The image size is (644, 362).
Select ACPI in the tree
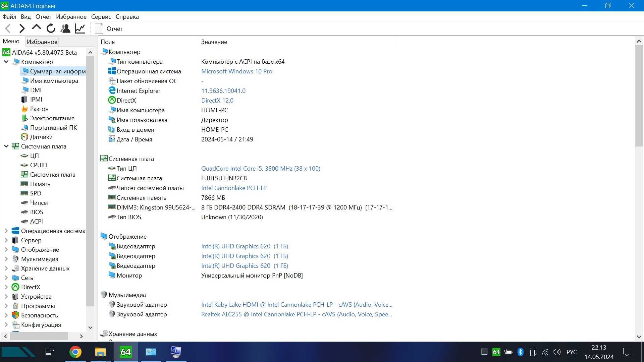[37, 222]
